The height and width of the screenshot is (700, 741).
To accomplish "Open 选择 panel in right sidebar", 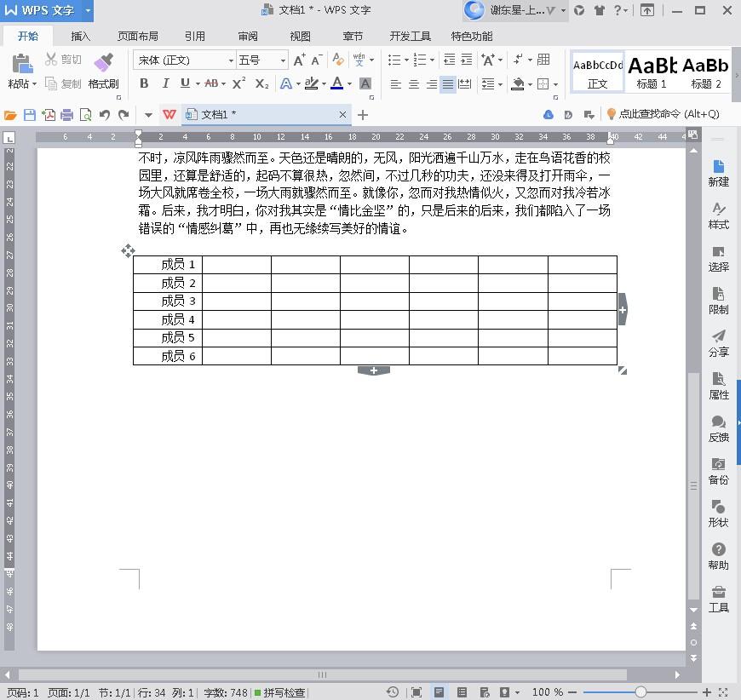I will tap(718, 259).
